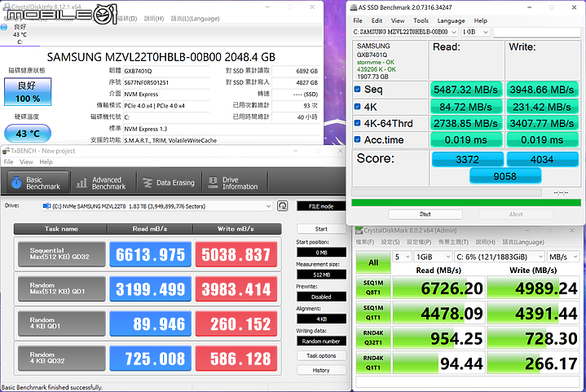Open the Data Erasing tab in TxBENCH
The height and width of the screenshot is (392, 586).
pos(169,183)
